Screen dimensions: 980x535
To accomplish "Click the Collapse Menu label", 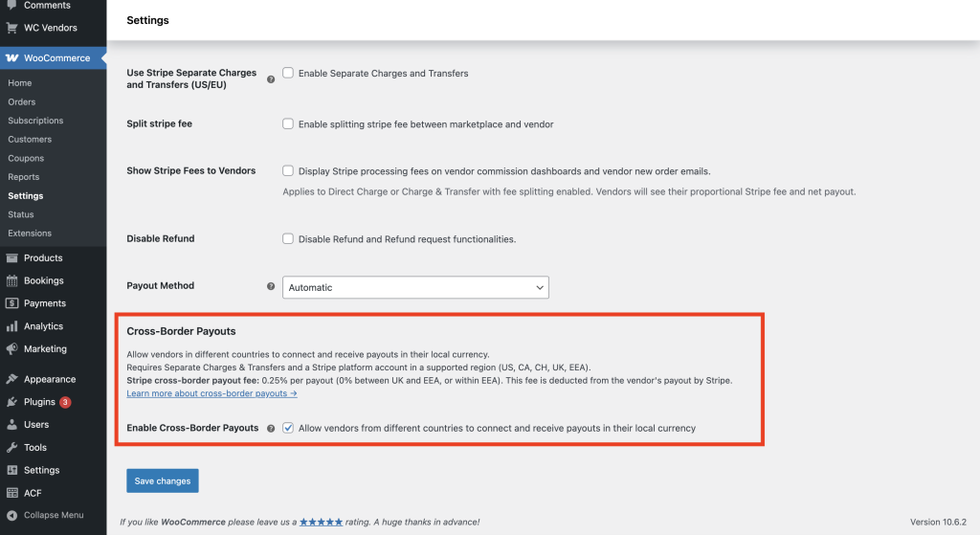I will [x=54, y=515].
